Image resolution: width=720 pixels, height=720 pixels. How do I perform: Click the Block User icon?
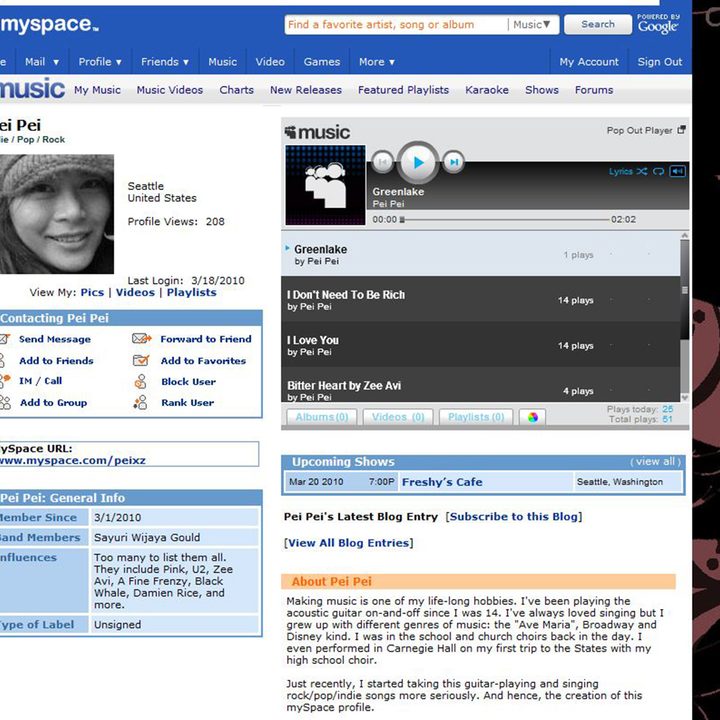point(141,381)
